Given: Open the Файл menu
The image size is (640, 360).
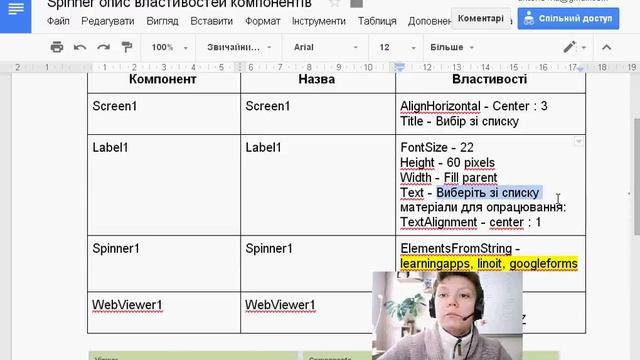Looking at the screenshot, I should (58, 21).
